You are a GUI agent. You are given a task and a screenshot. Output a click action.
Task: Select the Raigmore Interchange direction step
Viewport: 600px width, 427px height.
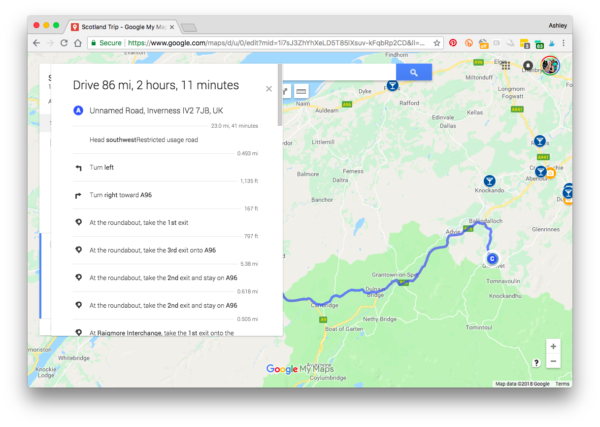pyautogui.click(x=166, y=331)
